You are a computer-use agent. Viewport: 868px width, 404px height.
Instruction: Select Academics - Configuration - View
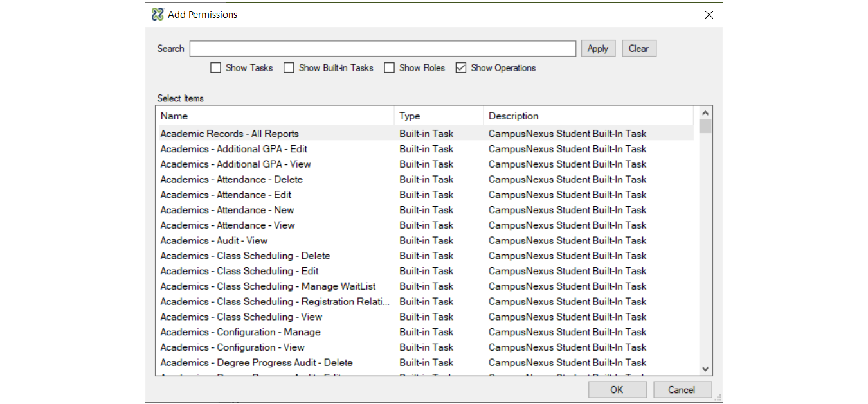(x=425, y=347)
